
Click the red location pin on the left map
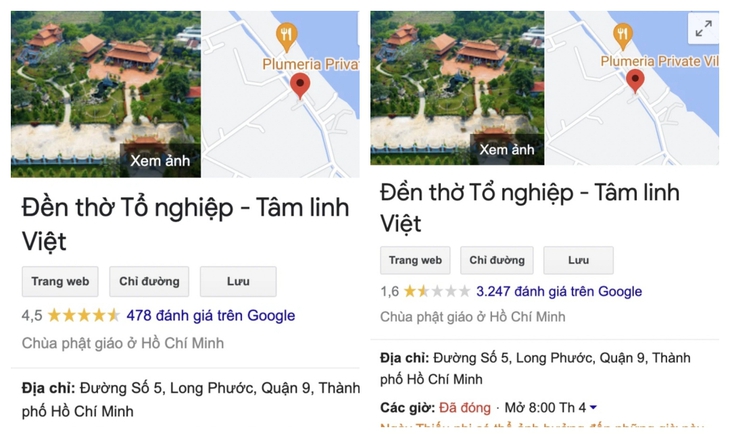[300, 86]
